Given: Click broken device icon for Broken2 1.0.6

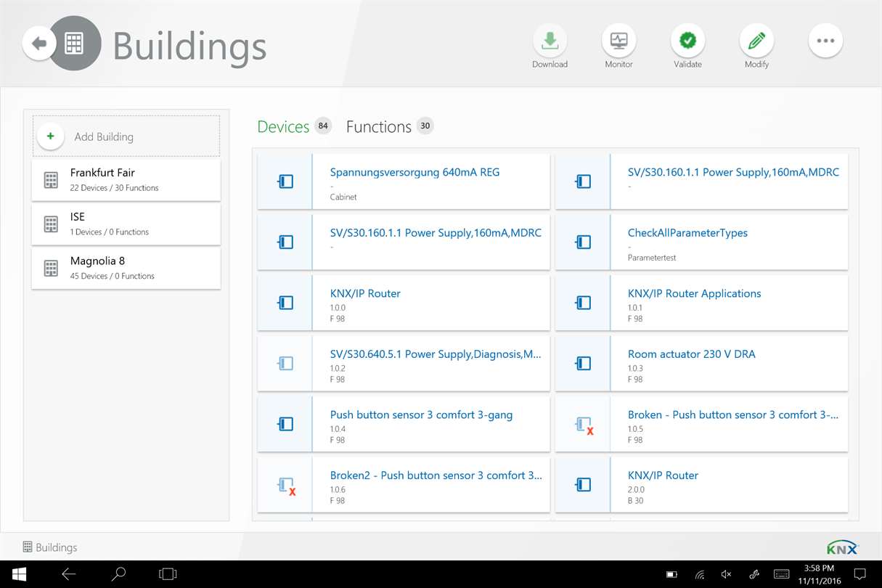Looking at the screenshot, I should 287,486.
